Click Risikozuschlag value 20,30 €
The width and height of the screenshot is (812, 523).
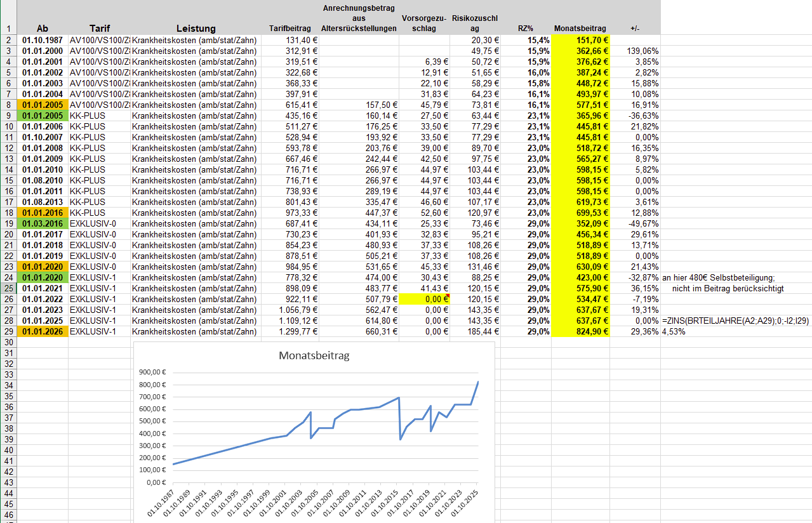coord(476,40)
